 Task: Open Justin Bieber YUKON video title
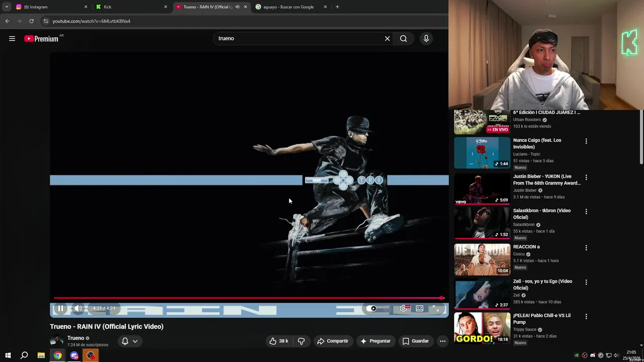(546, 179)
